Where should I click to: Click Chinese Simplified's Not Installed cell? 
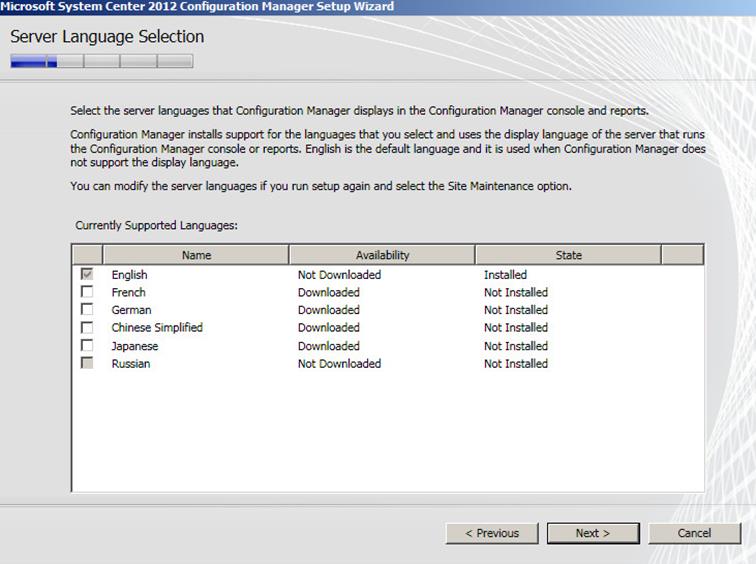pyautogui.click(x=516, y=328)
